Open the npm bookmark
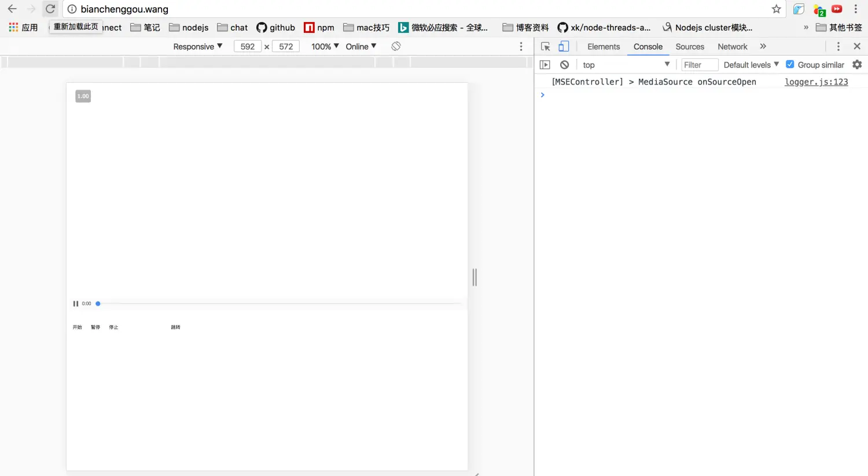 tap(319, 27)
